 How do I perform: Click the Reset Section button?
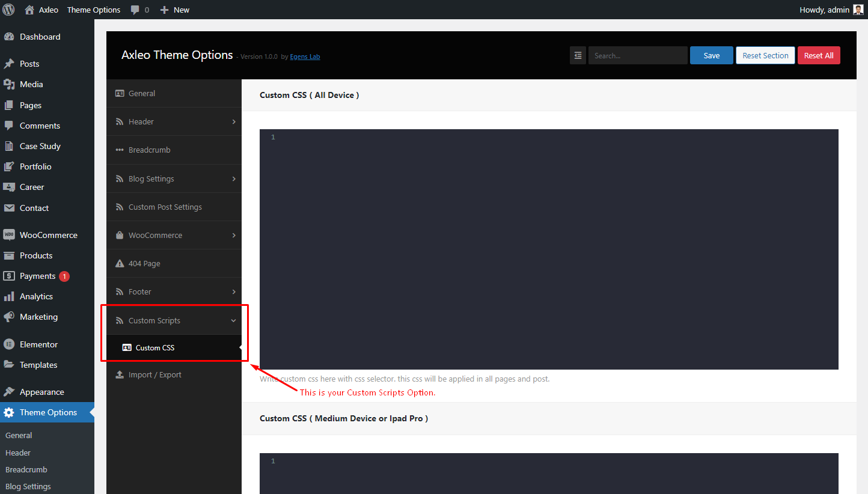click(x=765, y=55)
